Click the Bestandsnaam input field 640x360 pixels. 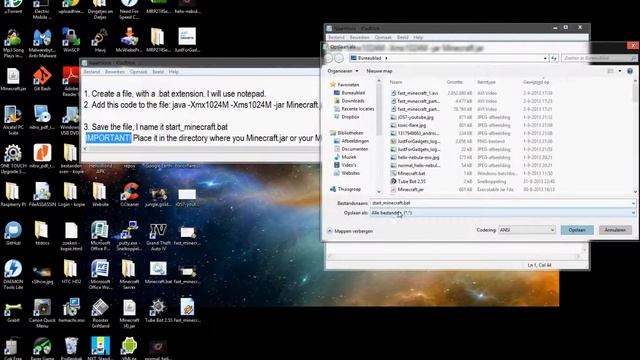tap(502, 203)
